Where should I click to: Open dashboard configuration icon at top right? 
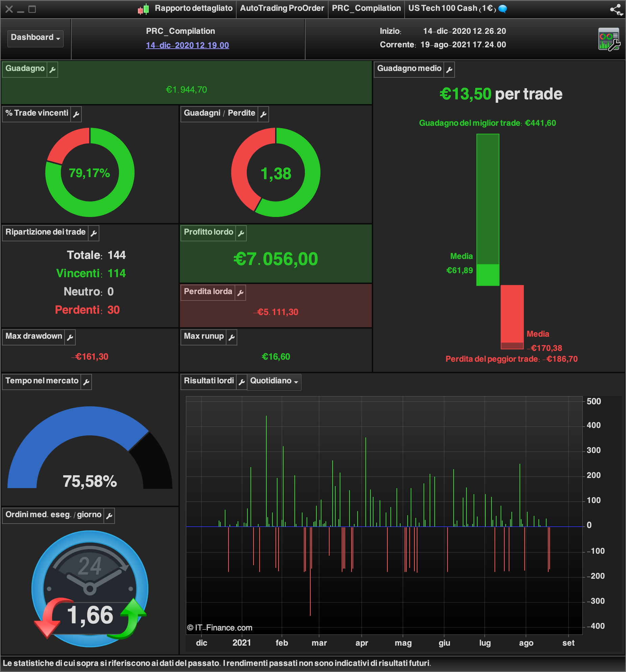[x=609, y=39]
